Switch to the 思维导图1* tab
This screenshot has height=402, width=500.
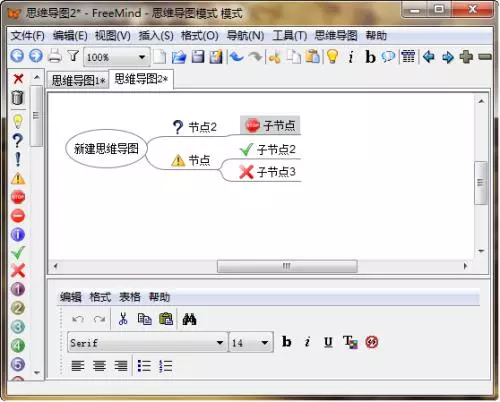pyautogui.click(x=78, y=80)
